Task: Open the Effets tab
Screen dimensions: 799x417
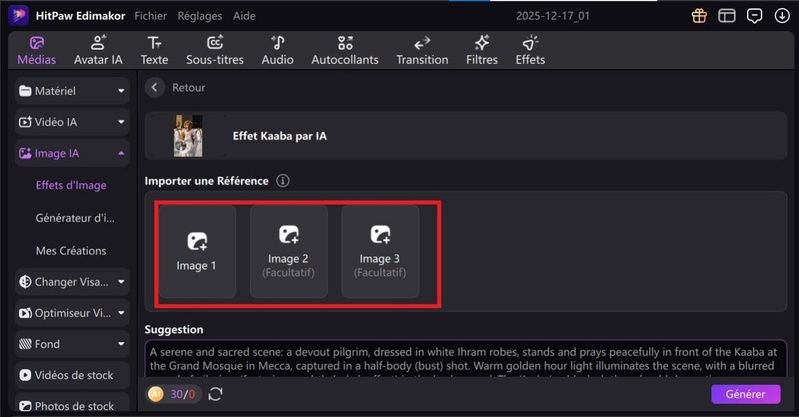Action: coord(530,50)
